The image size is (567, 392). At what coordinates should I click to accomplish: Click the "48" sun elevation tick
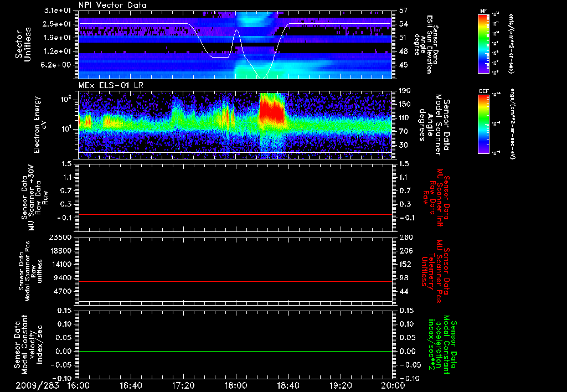click(x=403, y=51)
